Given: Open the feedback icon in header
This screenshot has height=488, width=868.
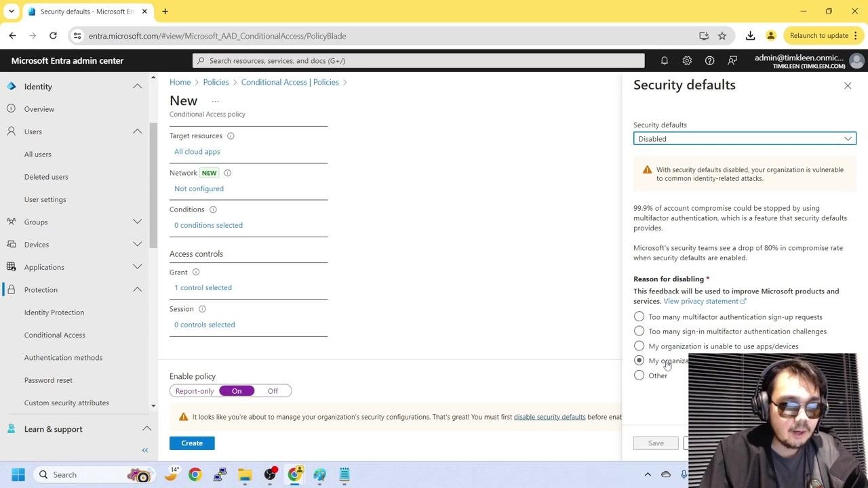Looking at the screenshot, I should (732, 60).
